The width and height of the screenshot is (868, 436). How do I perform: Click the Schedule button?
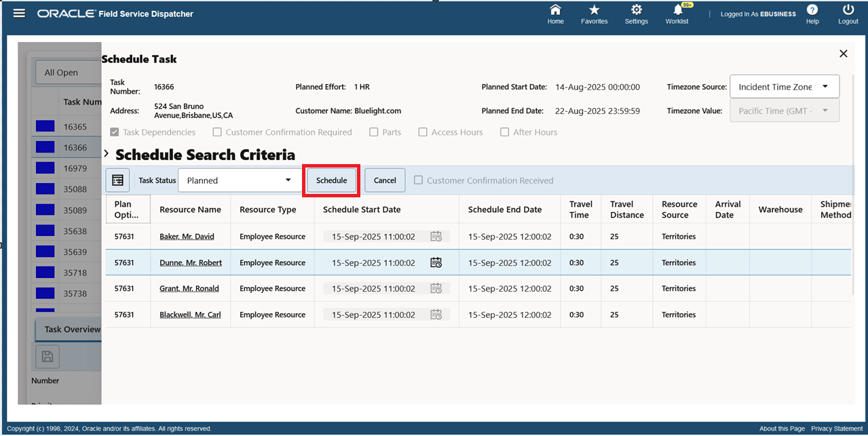point(331,180)
